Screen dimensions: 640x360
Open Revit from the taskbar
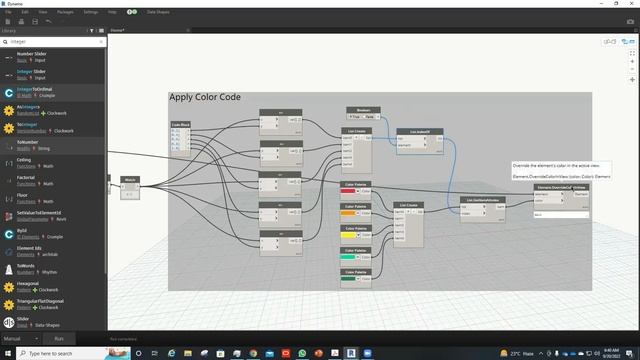tap(351, 353)
